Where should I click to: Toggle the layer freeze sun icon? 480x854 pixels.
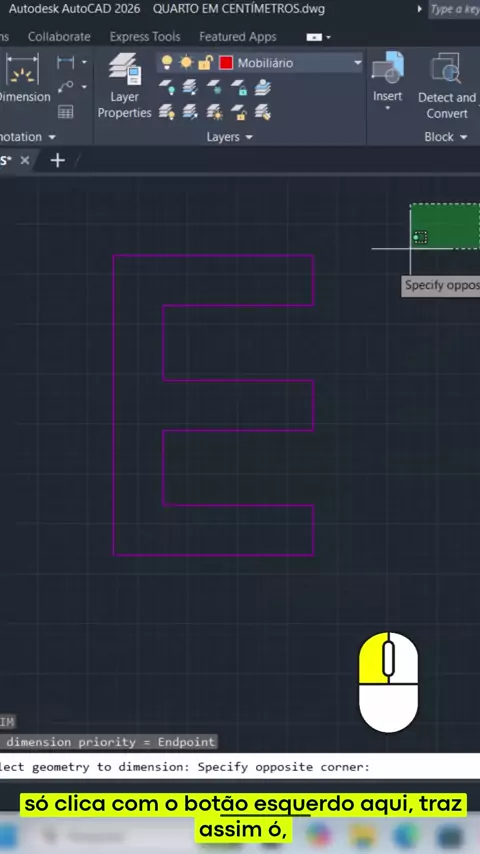click(x=186, y=63)
